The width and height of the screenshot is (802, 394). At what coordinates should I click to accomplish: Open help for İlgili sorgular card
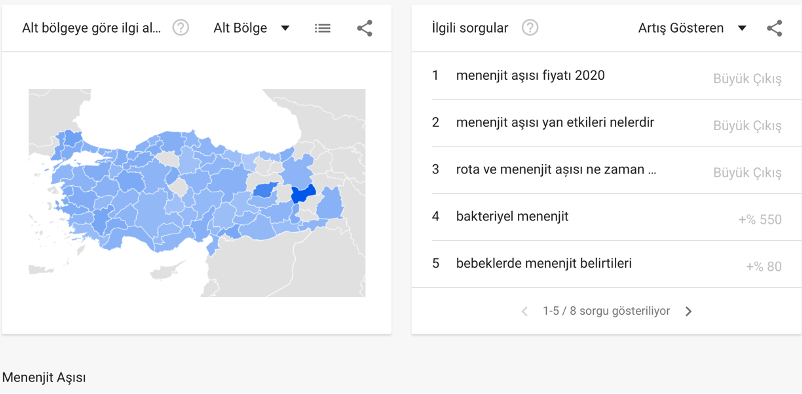coord(530,28)
